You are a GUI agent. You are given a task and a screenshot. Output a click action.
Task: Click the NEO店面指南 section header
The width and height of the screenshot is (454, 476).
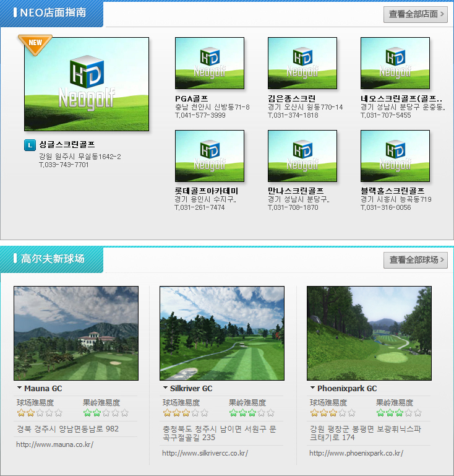(51, 14)
